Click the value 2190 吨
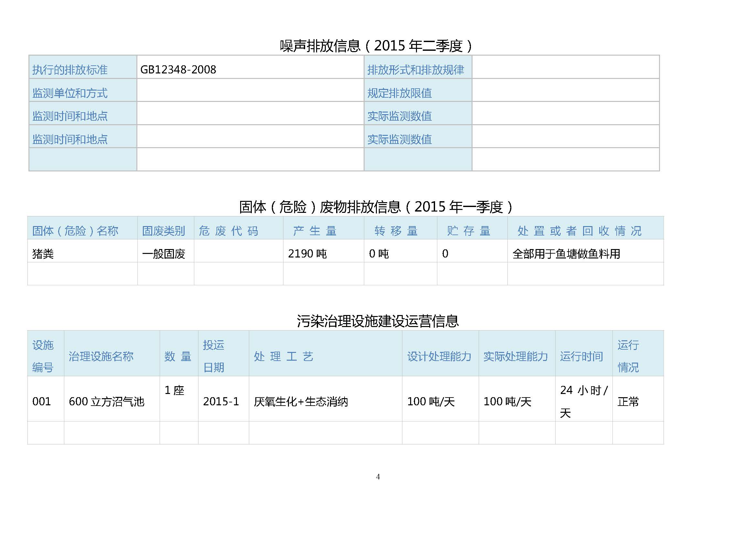This screenshot has height=535, width=756. (x=307, y=254)
